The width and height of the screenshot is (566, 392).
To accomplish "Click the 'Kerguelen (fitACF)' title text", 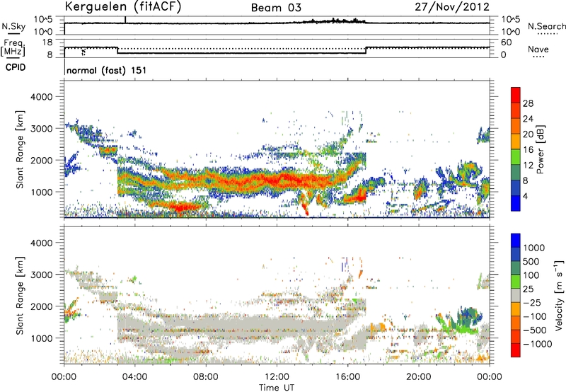I will (122, 6).
